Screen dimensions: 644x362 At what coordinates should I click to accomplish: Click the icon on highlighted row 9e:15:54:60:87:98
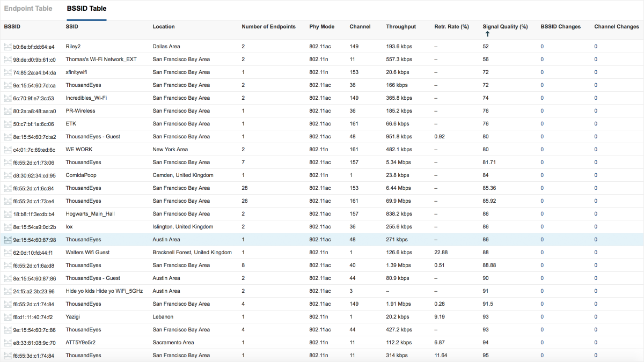8,240
